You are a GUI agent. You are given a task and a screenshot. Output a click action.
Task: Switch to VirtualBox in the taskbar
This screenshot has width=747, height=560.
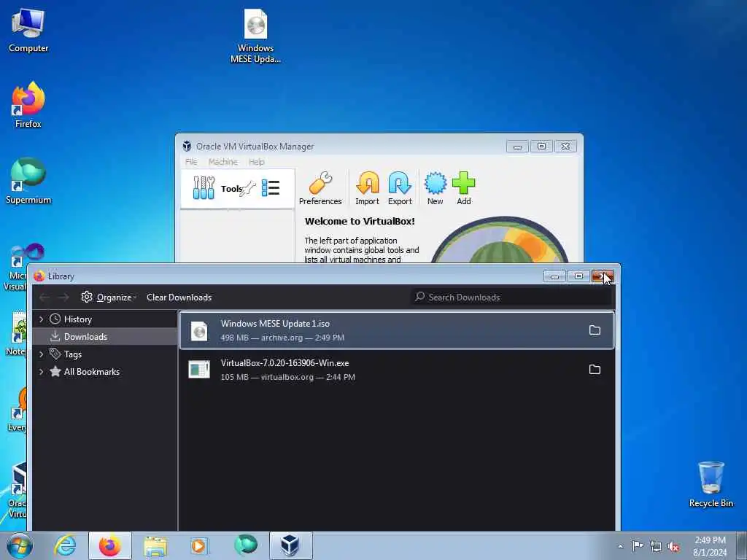click(x=290, y=545)
